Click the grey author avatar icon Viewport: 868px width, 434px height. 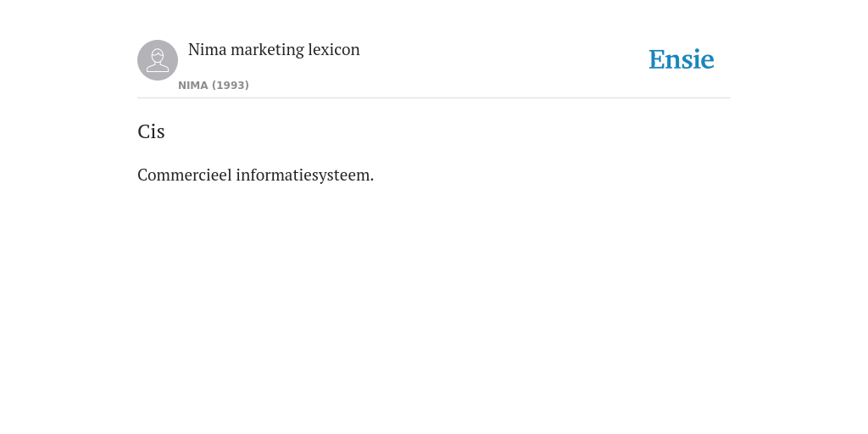pyautogui.click(x=158, y=60)
